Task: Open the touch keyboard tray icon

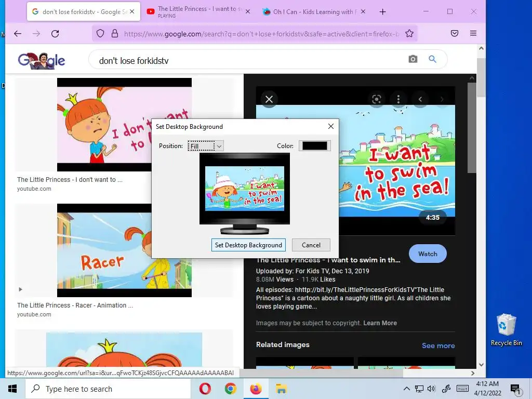Action: 462,389
